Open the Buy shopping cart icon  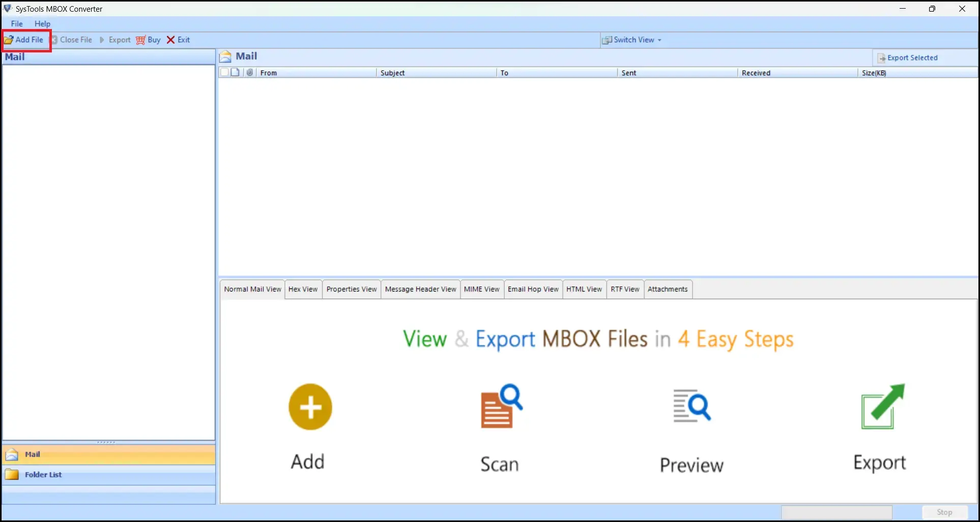point(141,40)
